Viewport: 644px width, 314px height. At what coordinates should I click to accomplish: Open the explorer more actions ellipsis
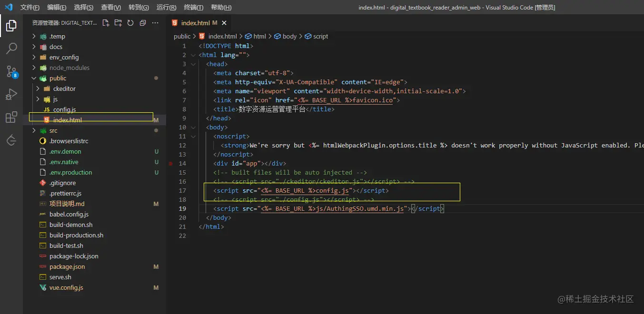tap(155, 23)
